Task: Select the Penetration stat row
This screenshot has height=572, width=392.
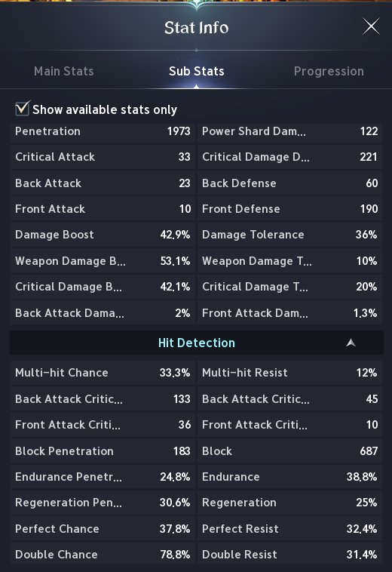Action: (x=103, y=131)
